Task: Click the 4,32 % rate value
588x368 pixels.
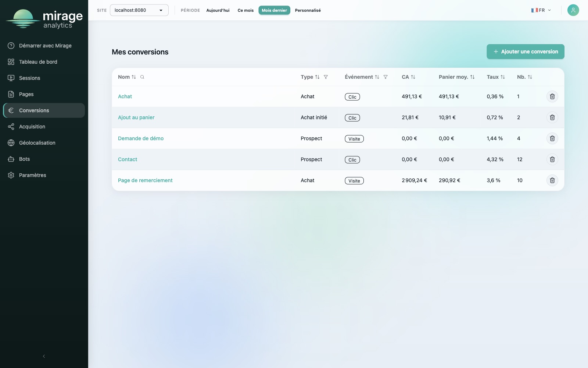Action: pos(495,159)
